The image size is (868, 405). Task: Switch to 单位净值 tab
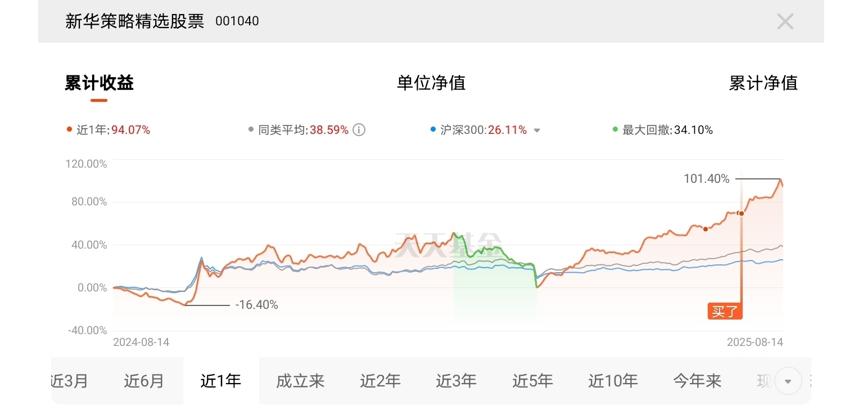[431, 83]
